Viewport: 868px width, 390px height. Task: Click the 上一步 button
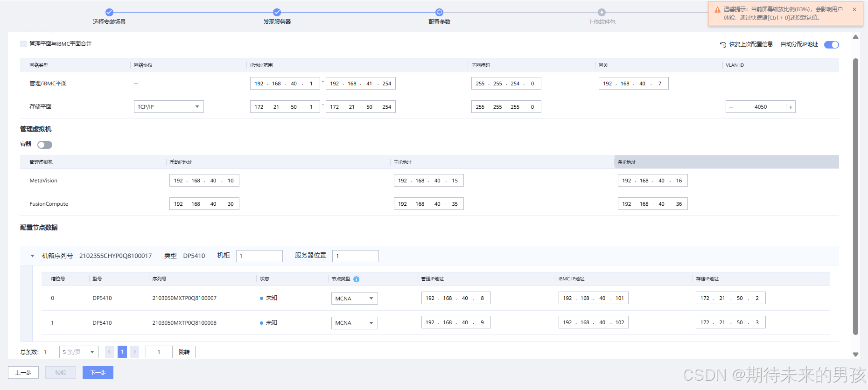pyautogui.click(x=23, y=373)
